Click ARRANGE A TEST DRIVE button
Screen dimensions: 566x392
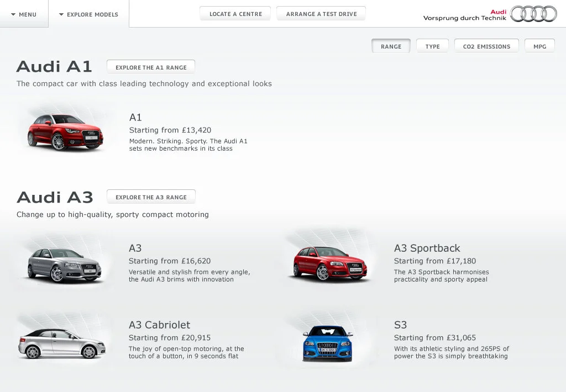coord(321,14)
